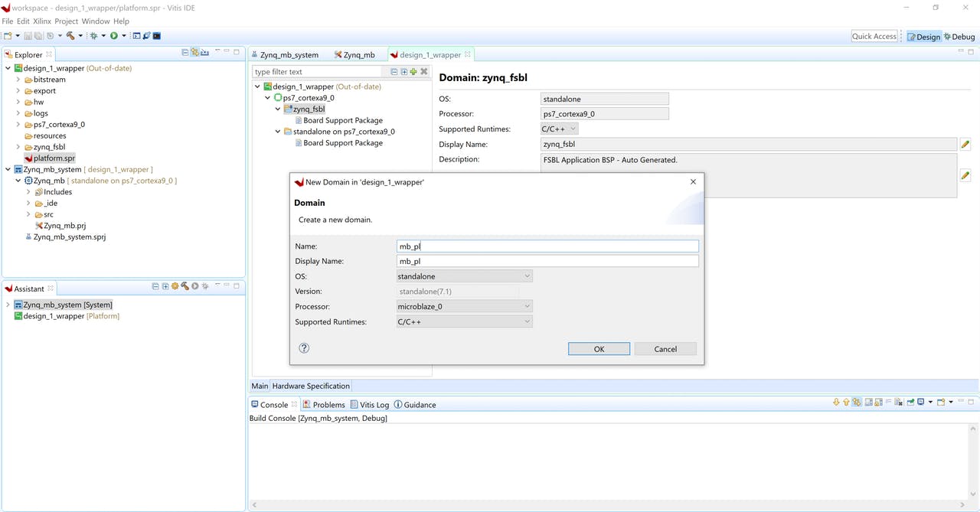Viewport: 980px width, 512px height.
Task: Click the Build hammer icon in main toolbar
Action: 70,36
